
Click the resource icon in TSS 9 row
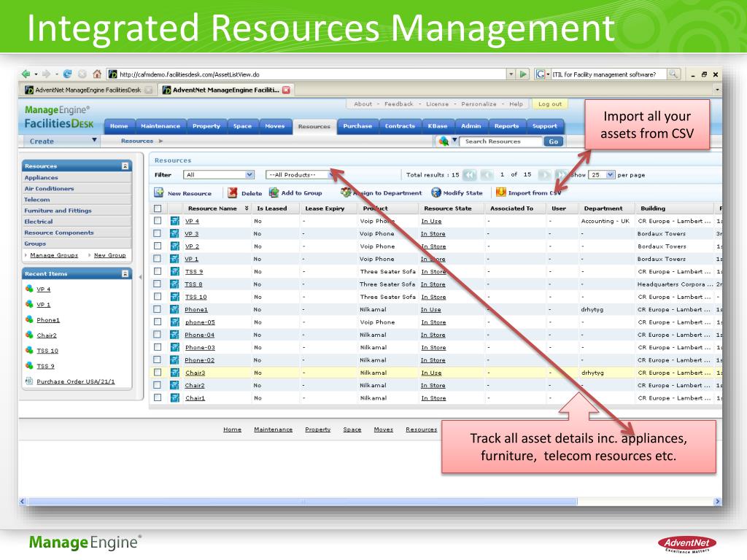point(175,271)
